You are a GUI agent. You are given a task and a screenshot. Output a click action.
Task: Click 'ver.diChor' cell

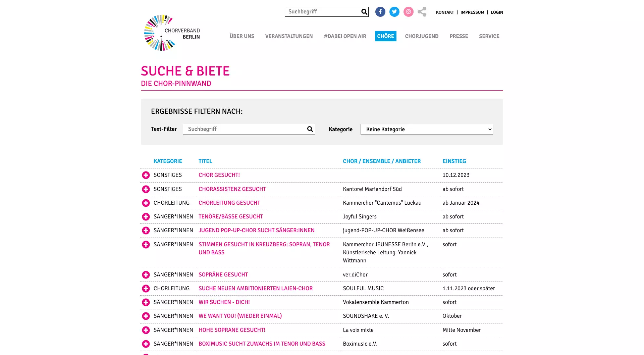355,275
